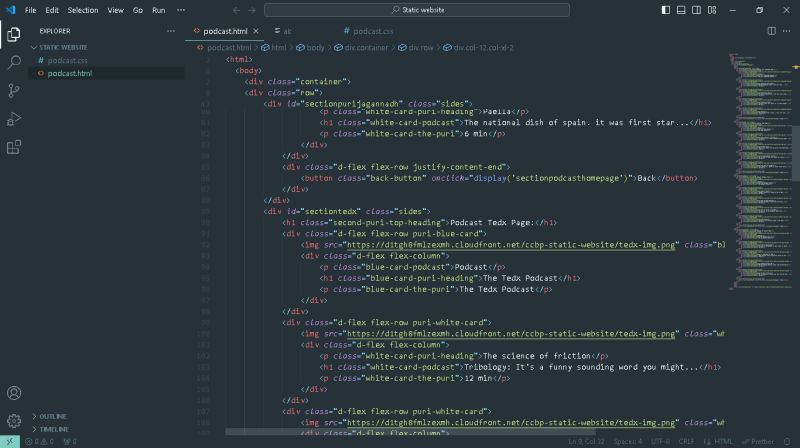Image resolution: width=800 pixels, height=448 pixels.
Task: Open the Run and Debug view
Action: point(14,119)
